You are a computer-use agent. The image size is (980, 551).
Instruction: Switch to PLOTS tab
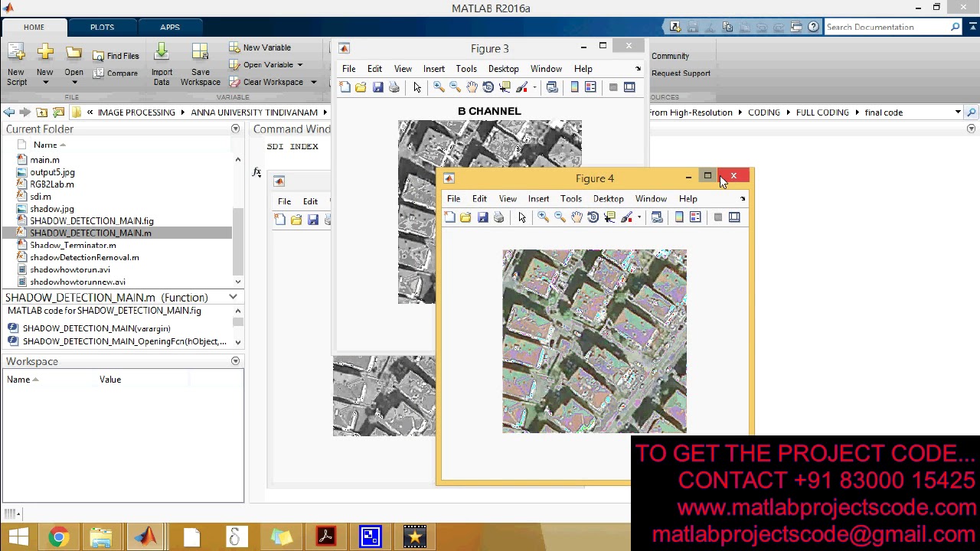pyautogui.click(x=102, y=27)
